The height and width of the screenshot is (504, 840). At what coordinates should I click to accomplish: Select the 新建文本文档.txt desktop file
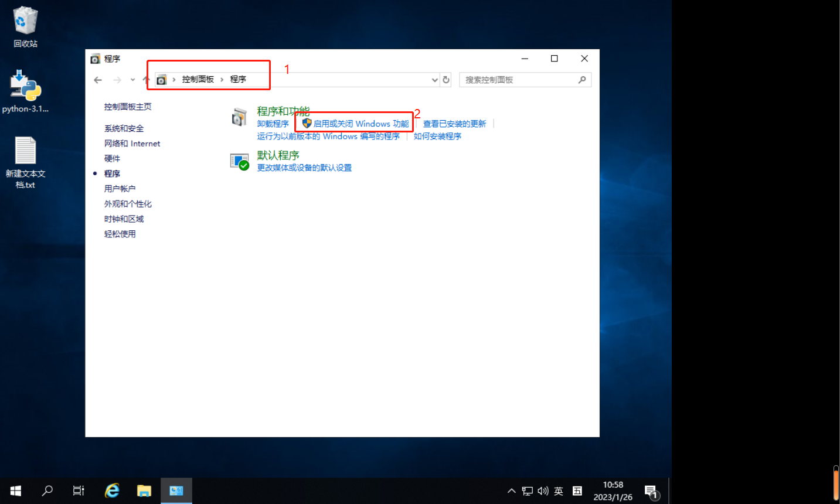(25, 162)
